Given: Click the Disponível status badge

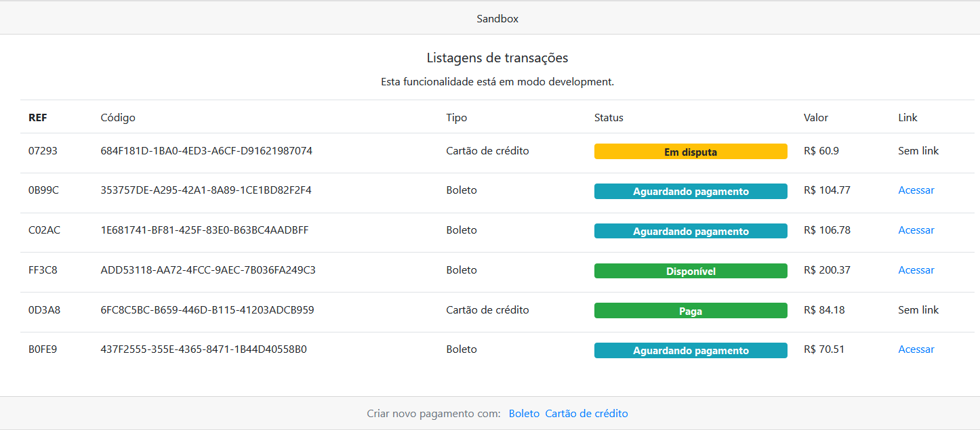Looking at the screenshot, I should (x=691, y=271).
